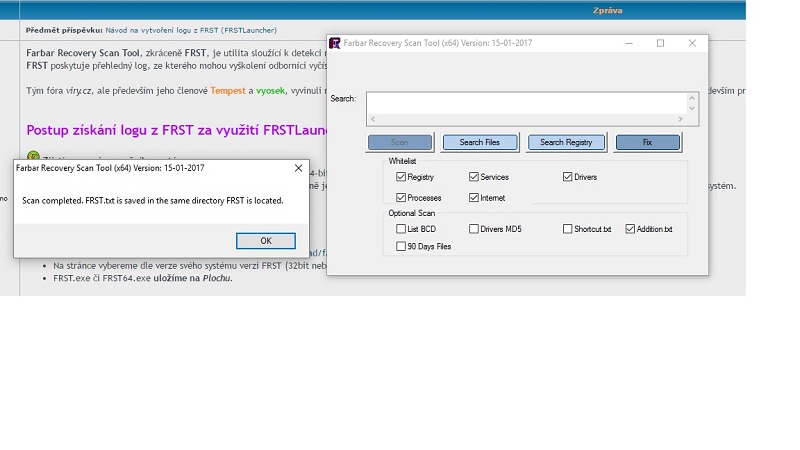Click search box scroll left arrow
The width and height of the screenshot is (800, 450).
[x=373, y=119]
